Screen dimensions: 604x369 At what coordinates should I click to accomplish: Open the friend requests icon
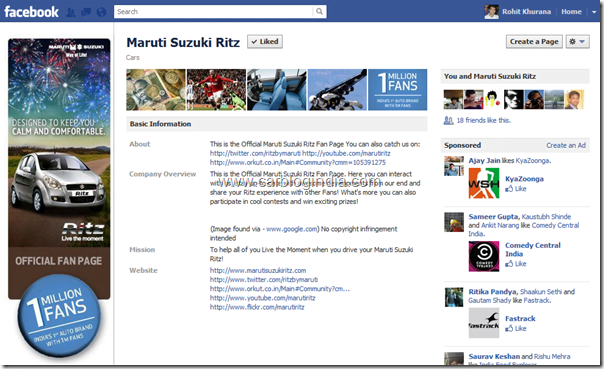(71, 12)
